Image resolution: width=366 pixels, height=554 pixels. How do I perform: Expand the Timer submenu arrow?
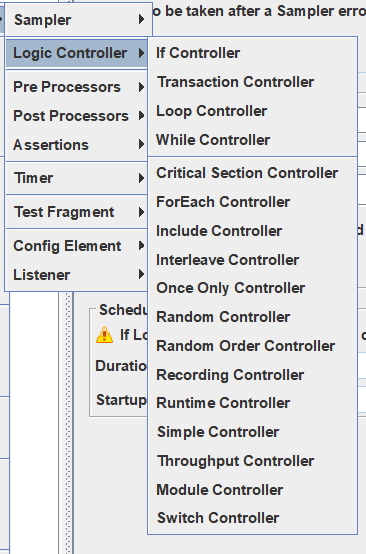point(141,178)
